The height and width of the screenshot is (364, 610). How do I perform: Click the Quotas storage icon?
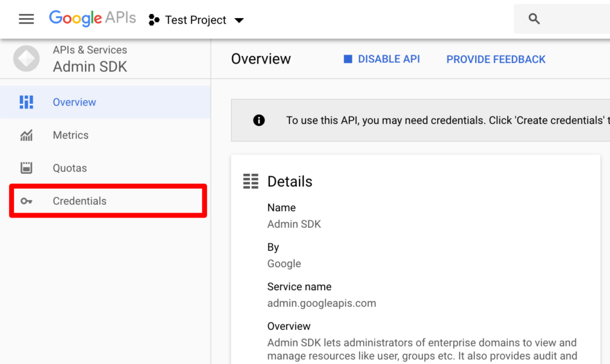26,168
